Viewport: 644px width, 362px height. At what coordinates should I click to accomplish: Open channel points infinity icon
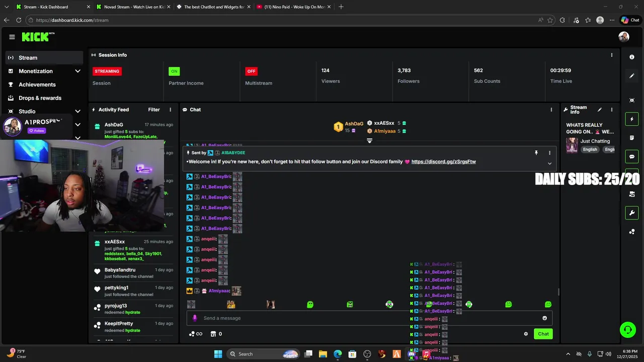point(196,334)
